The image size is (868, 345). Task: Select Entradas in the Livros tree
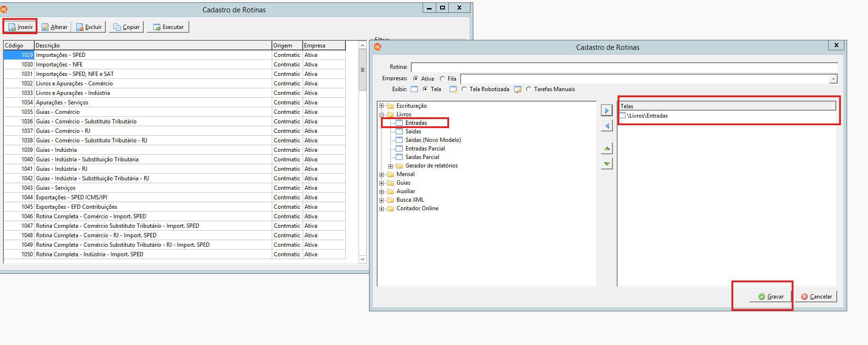tap(416, 123)
